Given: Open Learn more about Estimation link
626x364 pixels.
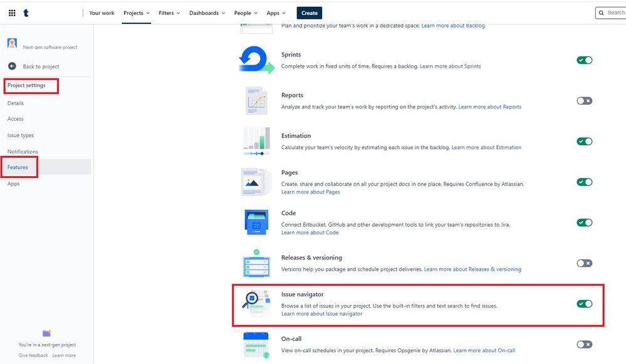Looking at the screenshot, I should point(486,147).
